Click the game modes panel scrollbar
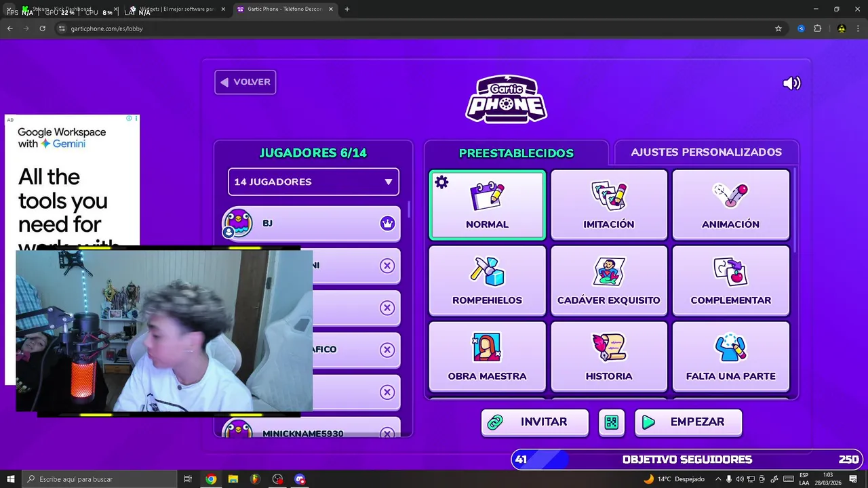Image resolution: width=868 pixels, height=488 pixels. coord(794,210)
